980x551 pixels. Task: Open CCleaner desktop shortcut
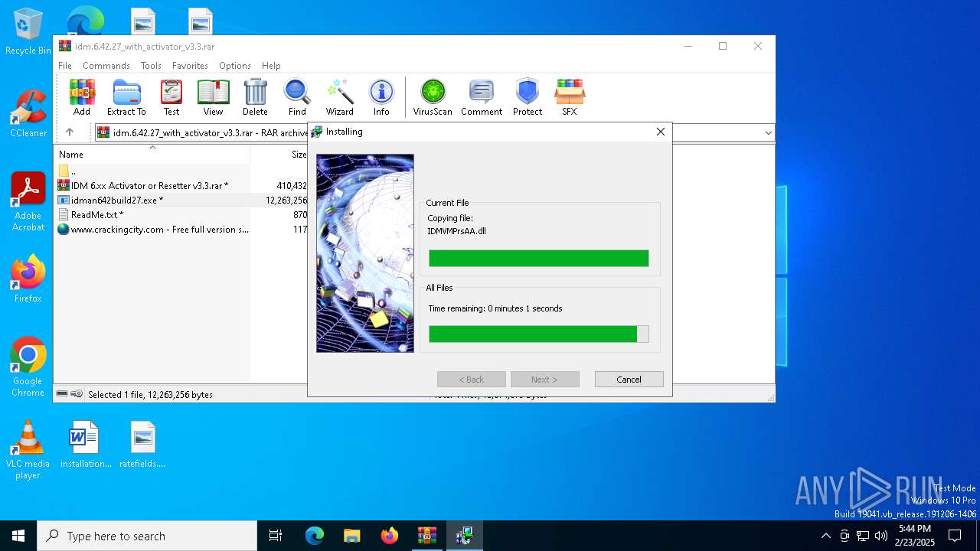click(x=28, y=114)
